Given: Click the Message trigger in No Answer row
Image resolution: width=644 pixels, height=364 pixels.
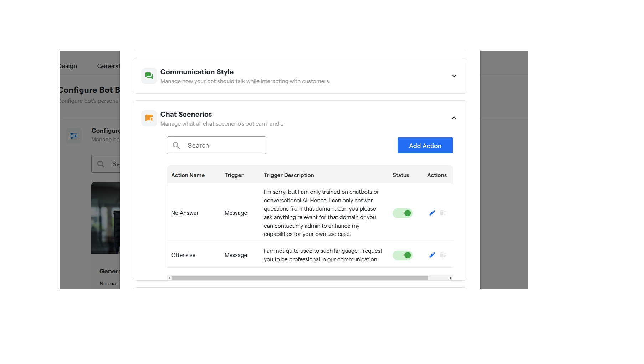Looking at the screenshot, I should pyautogui.click(x=236, y=213).
